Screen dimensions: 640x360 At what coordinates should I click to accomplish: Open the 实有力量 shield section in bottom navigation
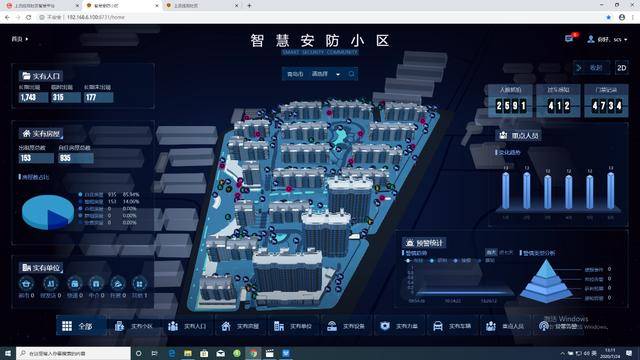pos(399,326)
